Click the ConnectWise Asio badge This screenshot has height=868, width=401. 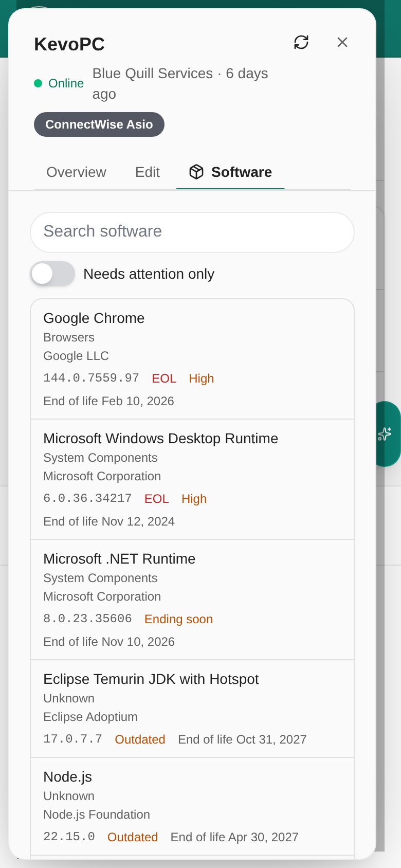coord(99,124)
